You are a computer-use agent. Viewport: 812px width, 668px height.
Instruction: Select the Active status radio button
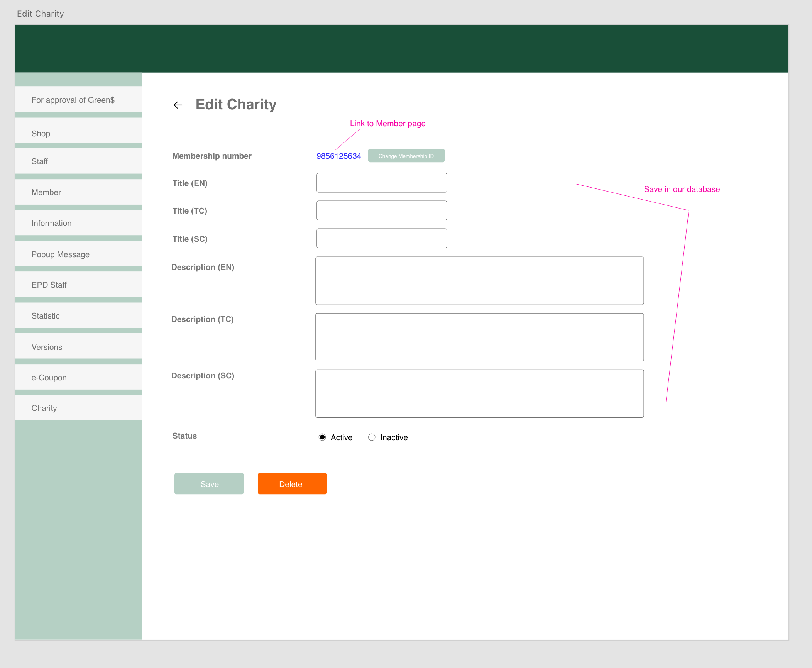click(322, 437)
